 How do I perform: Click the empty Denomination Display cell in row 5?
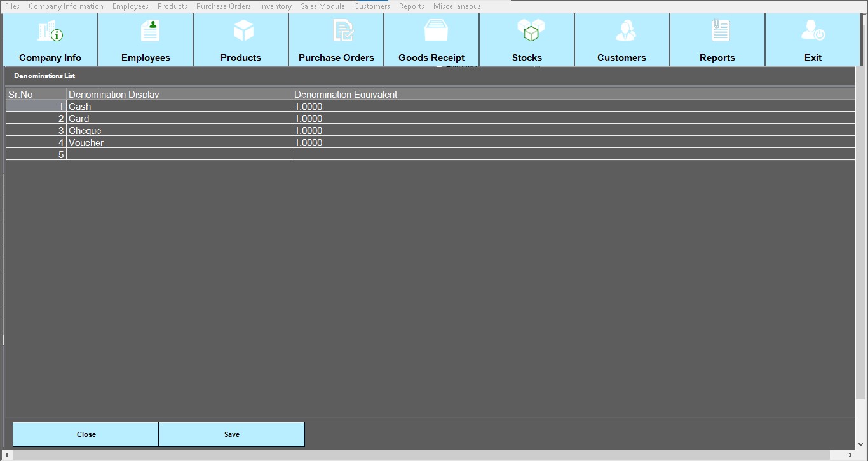click(179, 154)
